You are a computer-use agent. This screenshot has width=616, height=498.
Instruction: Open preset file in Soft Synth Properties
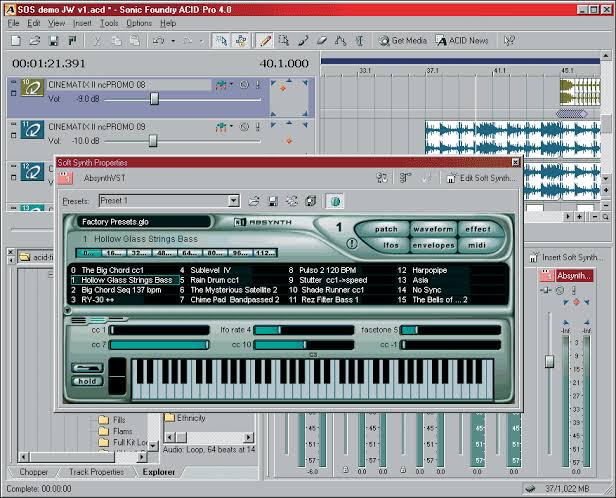pyautogui.click(x=254, y=201)
